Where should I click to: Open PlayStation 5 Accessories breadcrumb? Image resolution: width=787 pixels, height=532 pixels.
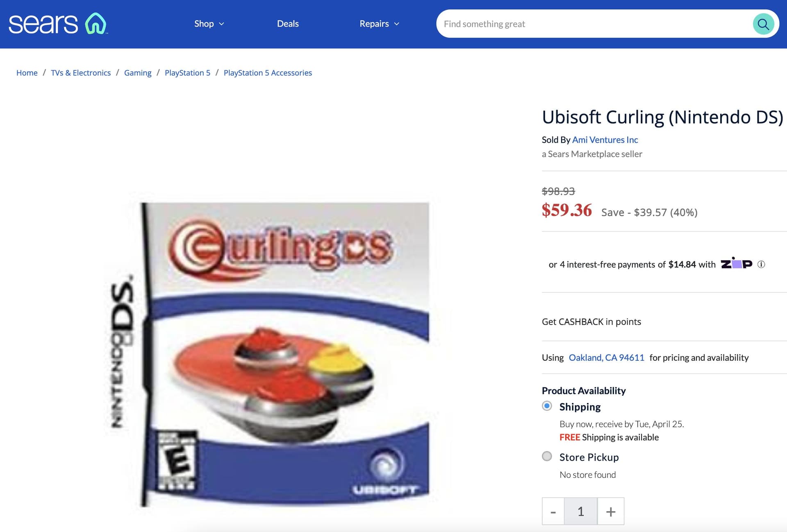pyautogui.click(x=268, y=73)
